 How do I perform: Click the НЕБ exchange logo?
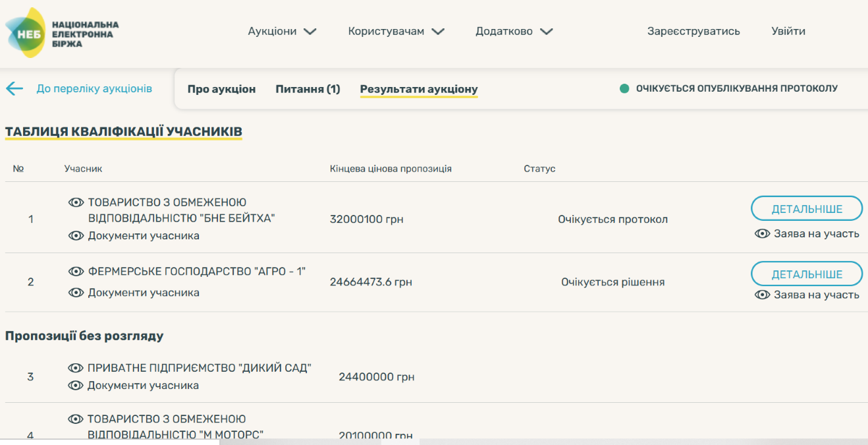(x=61, y=32)
